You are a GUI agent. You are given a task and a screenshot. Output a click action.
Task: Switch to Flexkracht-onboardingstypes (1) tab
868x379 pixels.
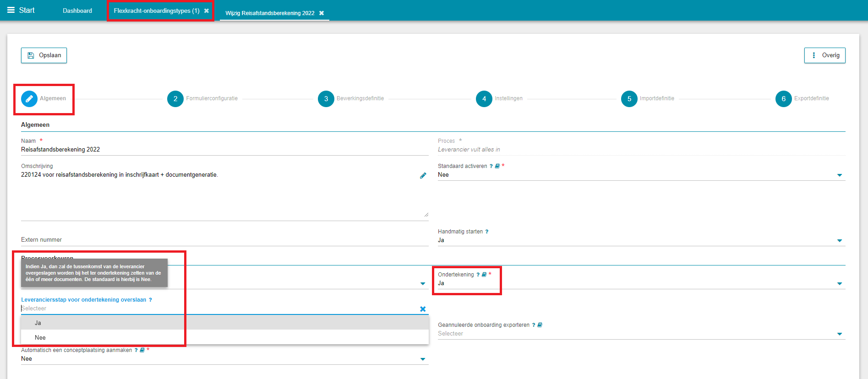pyautogui.click(x=157, y=11)
